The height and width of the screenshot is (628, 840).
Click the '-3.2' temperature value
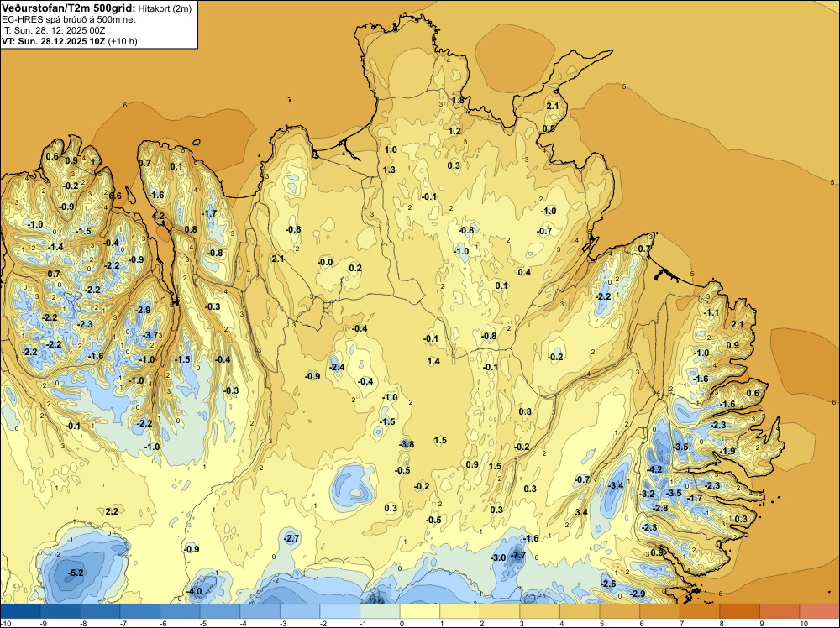(647, 495)
